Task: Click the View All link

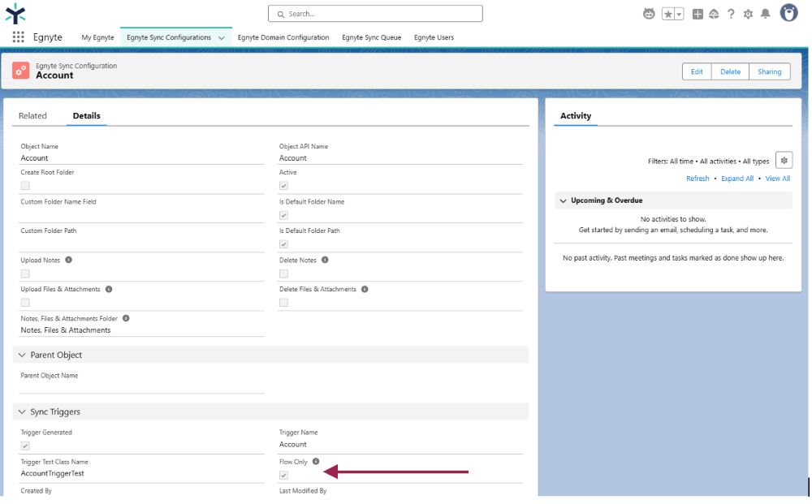Action: (x=778, y=179)
